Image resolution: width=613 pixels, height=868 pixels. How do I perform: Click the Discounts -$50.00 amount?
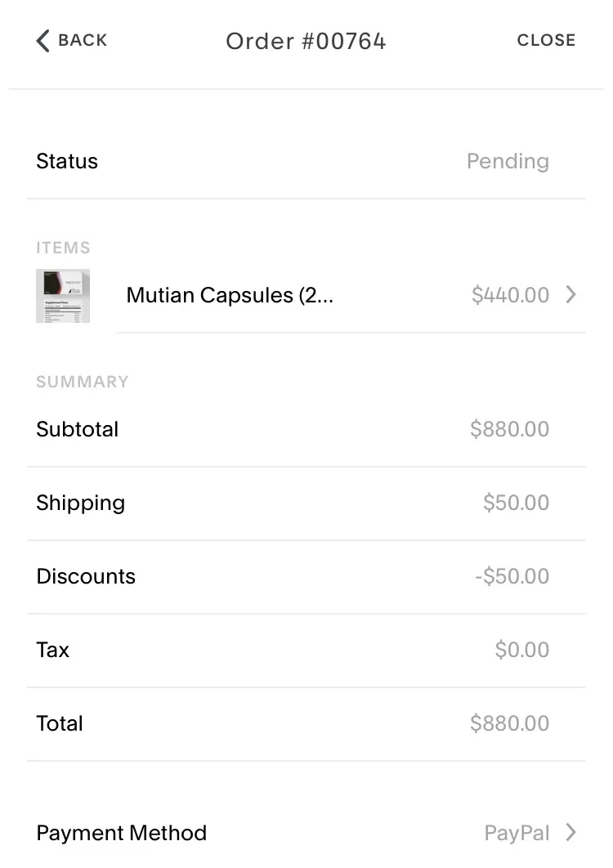point(512,576)
